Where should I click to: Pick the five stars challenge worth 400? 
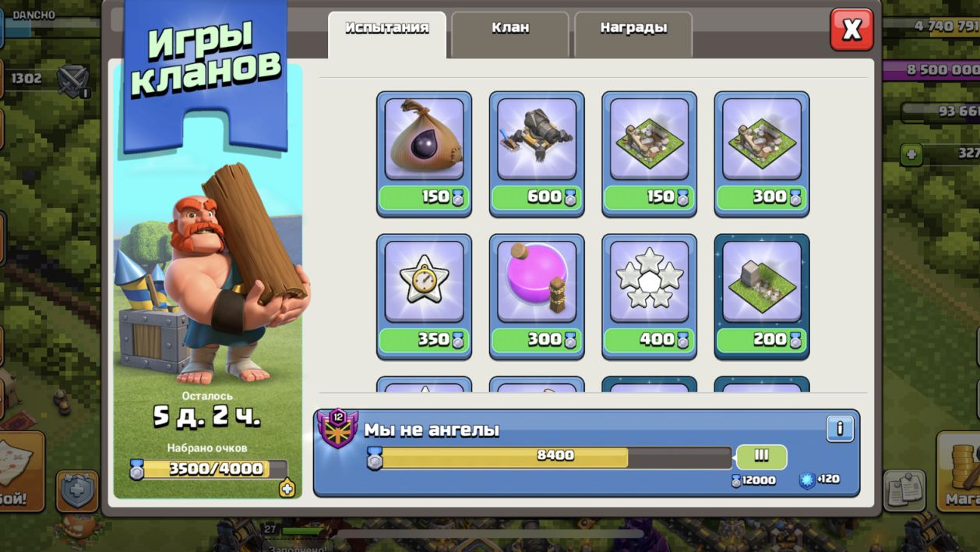[x=649, y=296]
